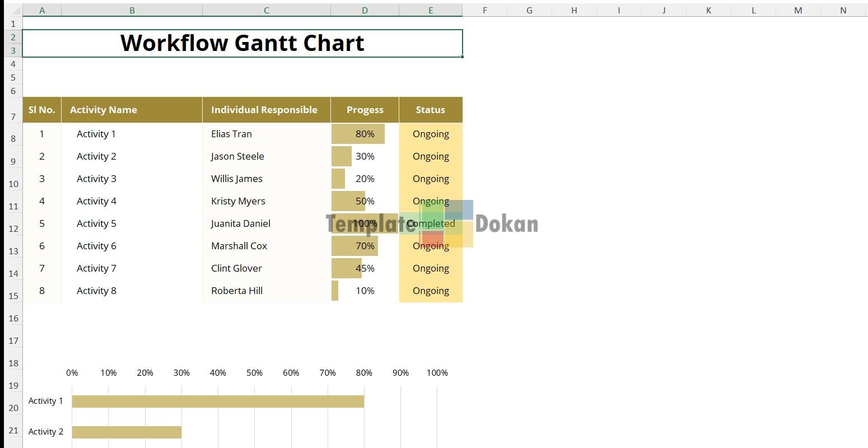Click the Activity 1 bar in the chart
Image resolution: width=868 pixels, height=448 pixels.
(x=217, y=402)
